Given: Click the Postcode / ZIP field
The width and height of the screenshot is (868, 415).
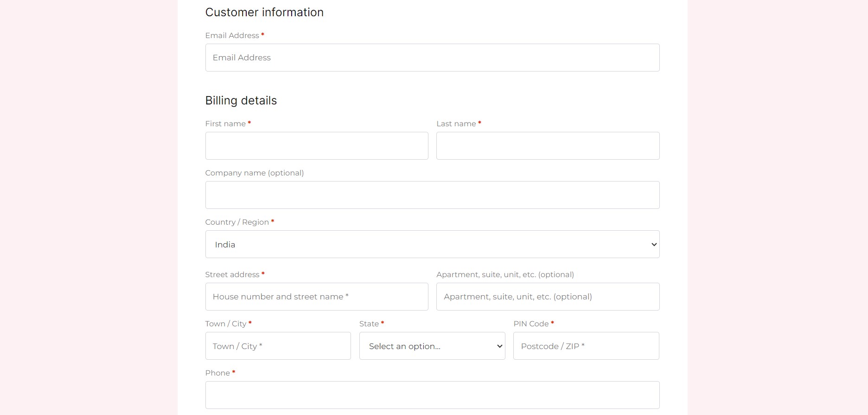Looking at the screenshot, I should [x=586, y=346].
